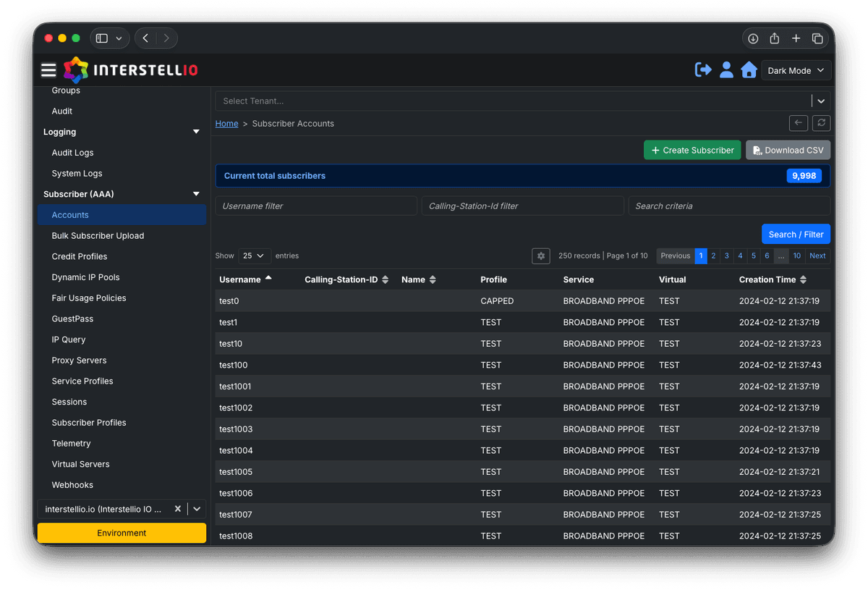Go to the home icon
This screenshot has width=868, height=590.
pyautogui.click(x=749, y=70)
